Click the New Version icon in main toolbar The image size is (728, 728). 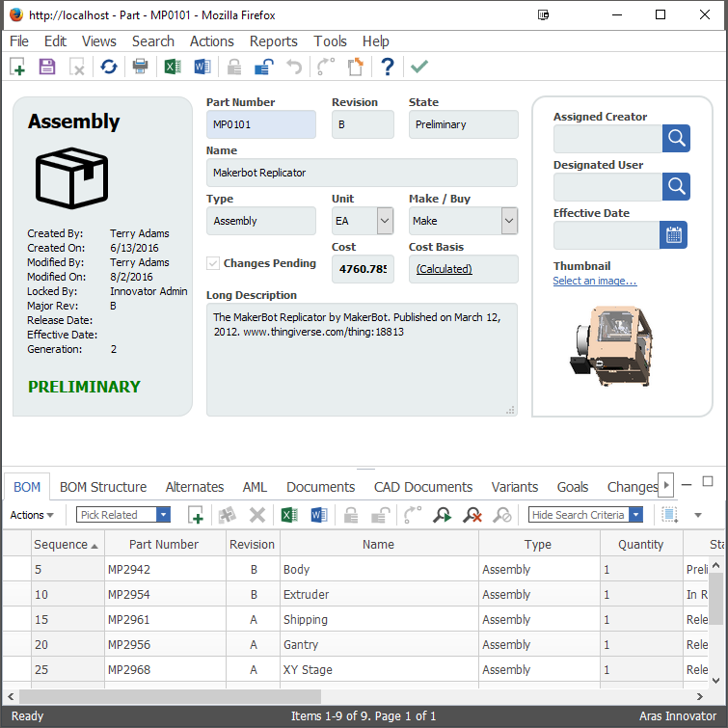356,67
